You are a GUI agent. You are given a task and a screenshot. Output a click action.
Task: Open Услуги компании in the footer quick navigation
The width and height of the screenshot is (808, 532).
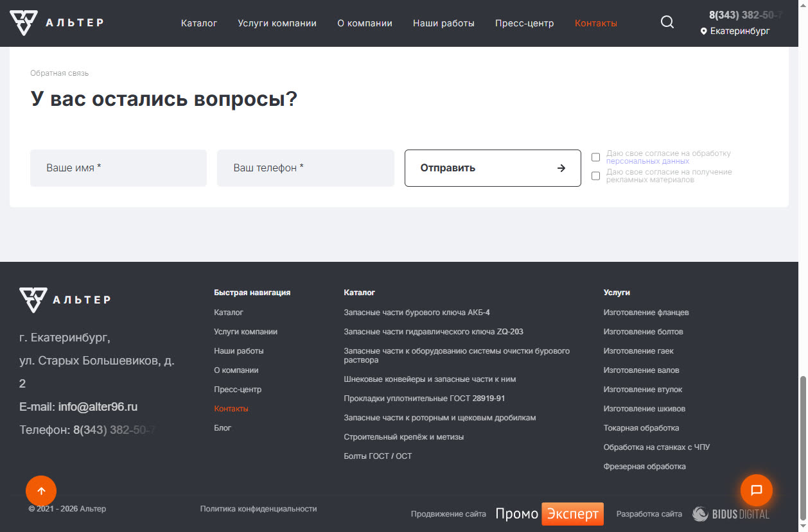tap(245, 332)
